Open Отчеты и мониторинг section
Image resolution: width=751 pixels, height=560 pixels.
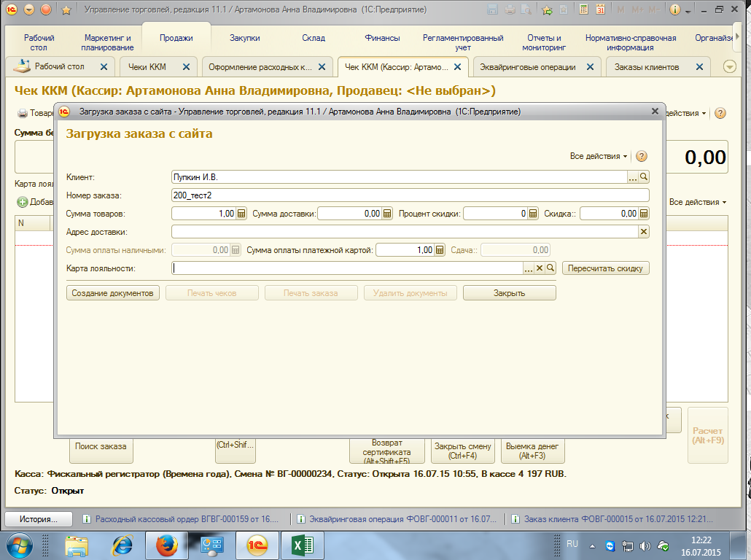coord(544,42)
